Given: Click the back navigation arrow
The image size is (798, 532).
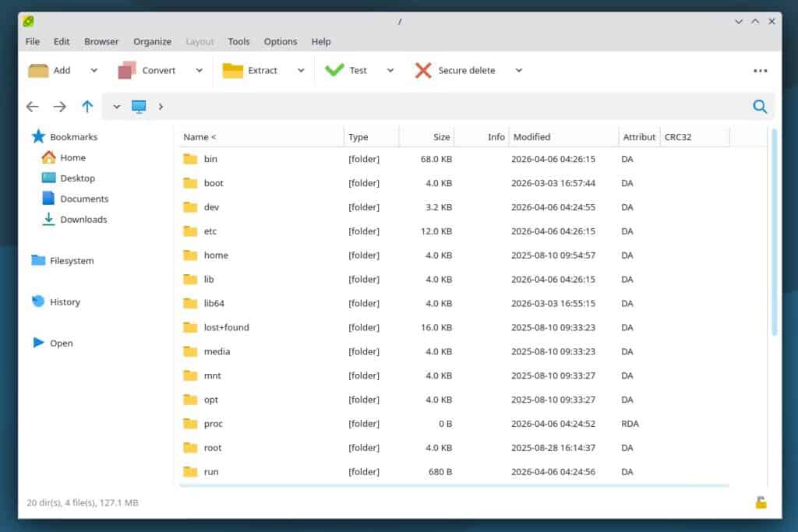Looking at the screenshot, I should [32, 106].
